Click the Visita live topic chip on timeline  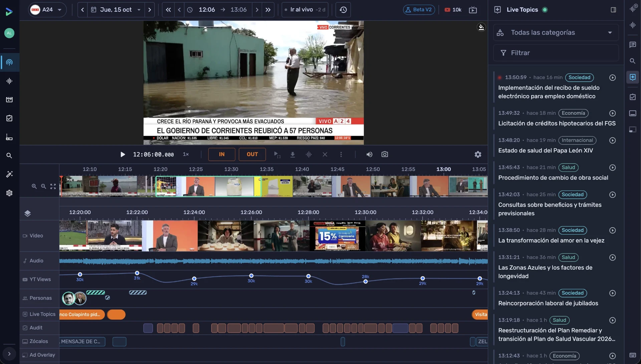[480, 315]
